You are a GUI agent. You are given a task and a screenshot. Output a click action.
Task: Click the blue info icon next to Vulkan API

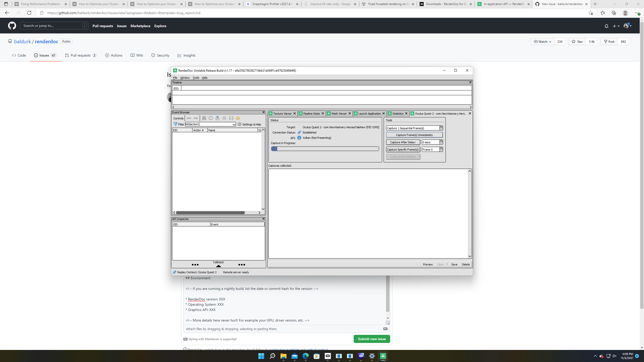(x=299, y=138)
